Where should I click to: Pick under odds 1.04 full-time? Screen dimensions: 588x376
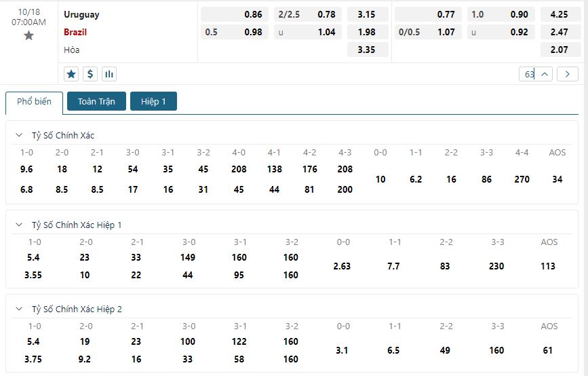[307, 33]
